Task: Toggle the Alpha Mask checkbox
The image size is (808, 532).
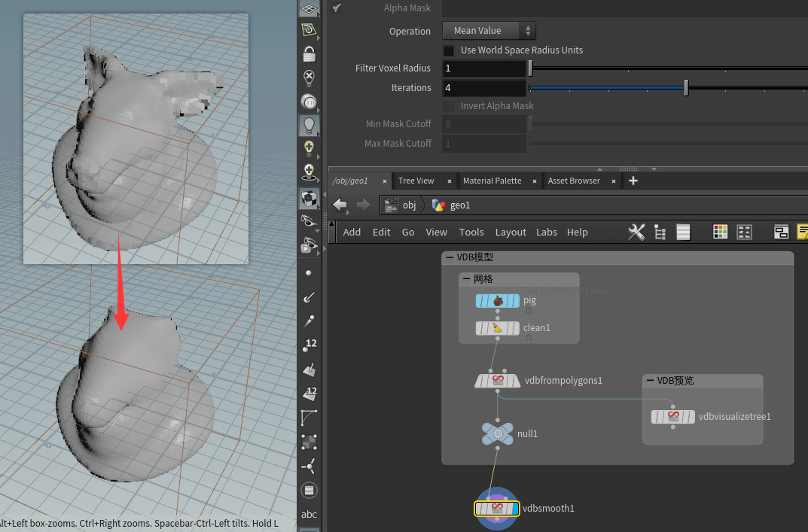Action: (x=337, y=8)
